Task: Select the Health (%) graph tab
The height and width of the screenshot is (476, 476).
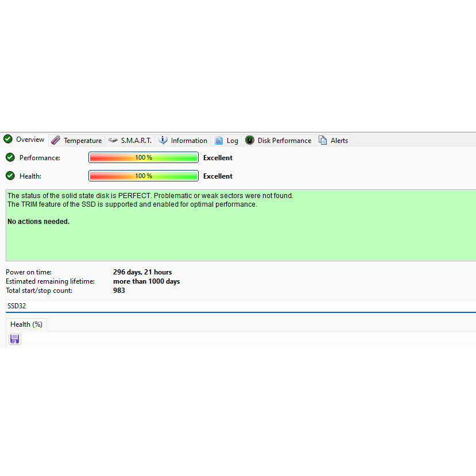Action: [x=26, y=324]
